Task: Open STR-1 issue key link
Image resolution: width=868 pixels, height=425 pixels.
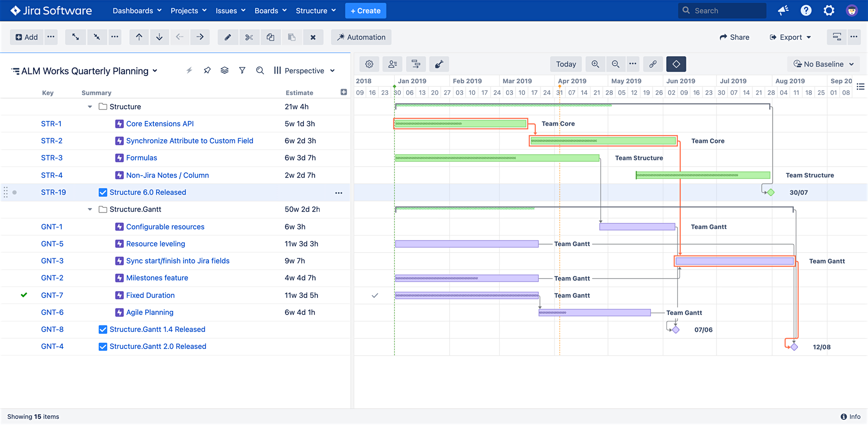Action: click(51, 124)
